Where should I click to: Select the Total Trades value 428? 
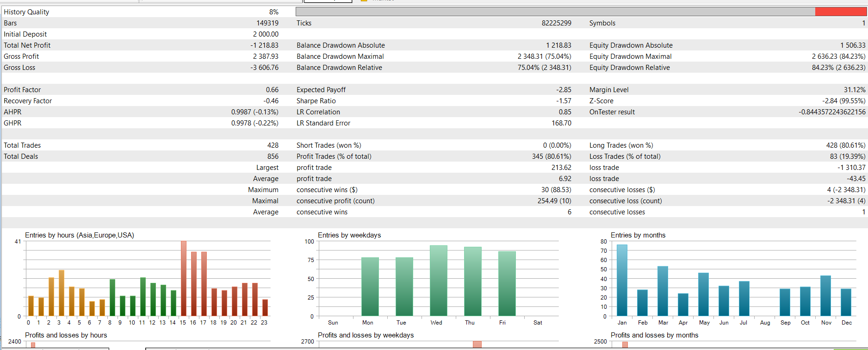click(x=273, y=145)
